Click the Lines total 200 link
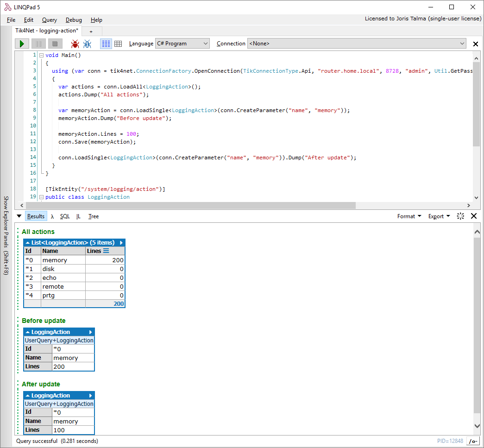The height and width of the screenshot is (448, 484). point(119,304)
